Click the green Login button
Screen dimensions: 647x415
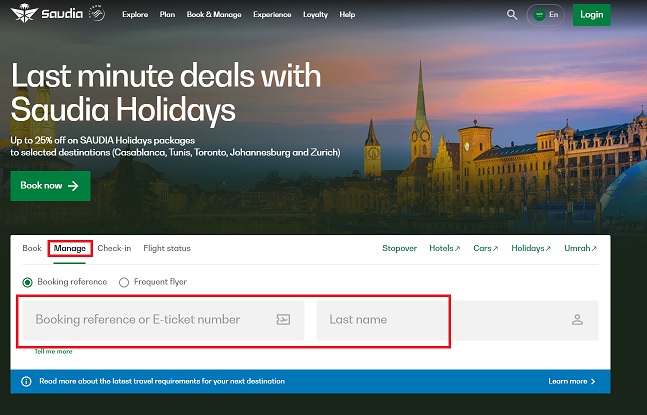pos(591,15)
